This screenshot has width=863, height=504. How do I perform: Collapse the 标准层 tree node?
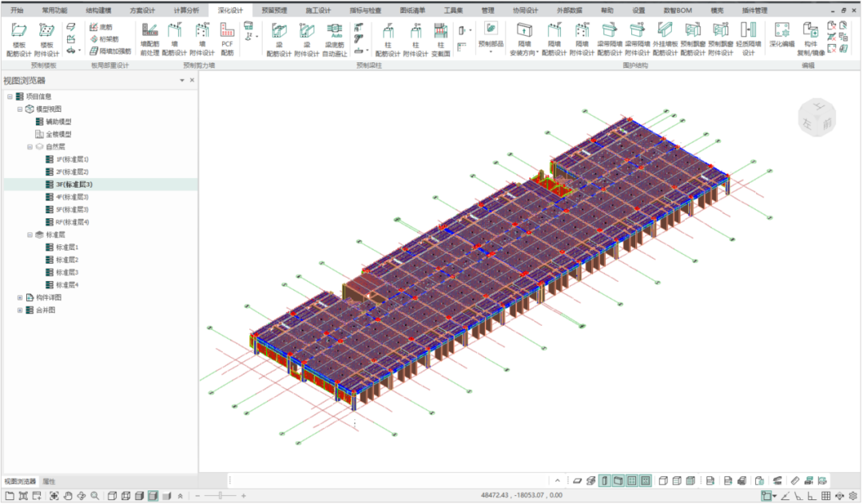pyautogui.click(x=30, y=235)
